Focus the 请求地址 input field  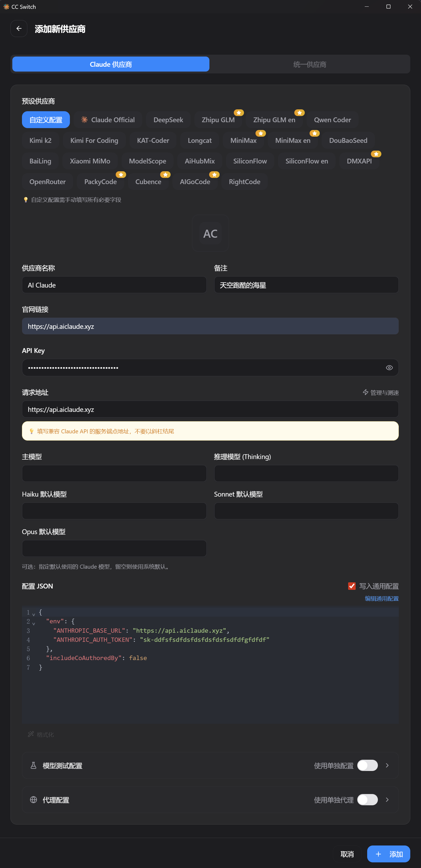coord(210,409)
